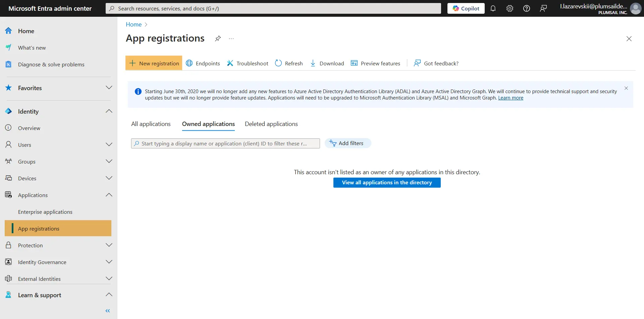Click Diagnose & solve problems icon
The width and height of the screenshot is (644, 319).
pyautogui.click(x=8, y=64)
